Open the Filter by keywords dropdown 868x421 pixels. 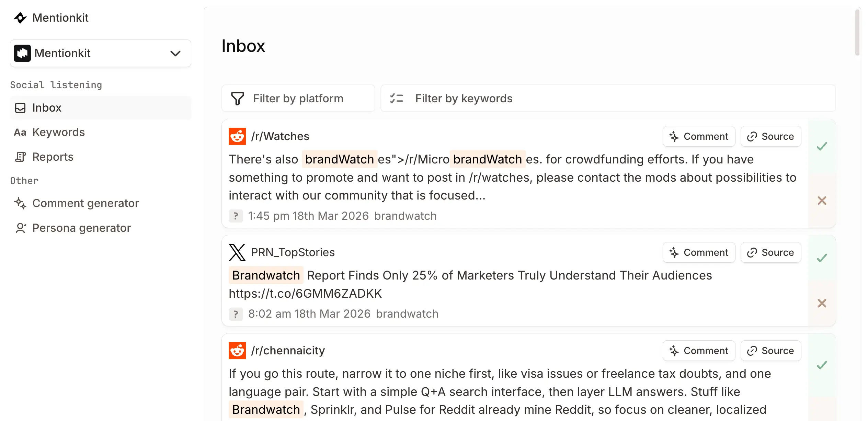(608, 99)
